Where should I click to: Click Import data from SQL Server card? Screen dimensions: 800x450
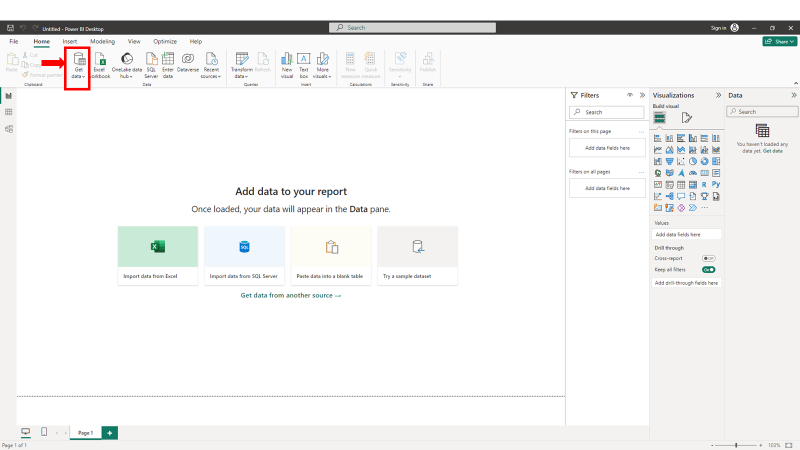[x=244, y=255]
